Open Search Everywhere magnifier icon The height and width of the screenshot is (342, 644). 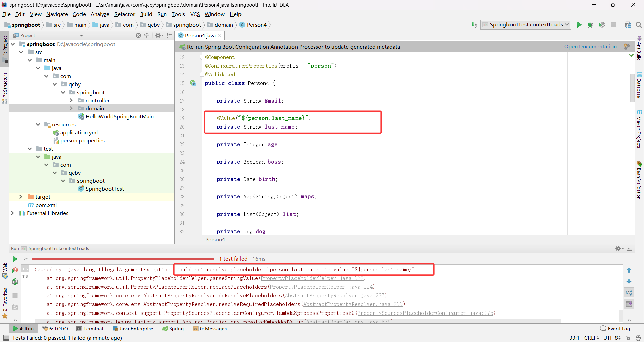(x=639, y=25)
